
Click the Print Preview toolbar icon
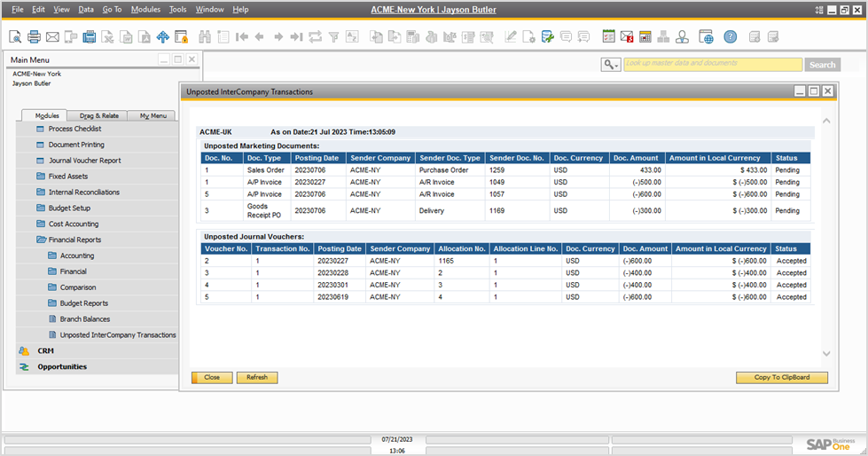15,37
